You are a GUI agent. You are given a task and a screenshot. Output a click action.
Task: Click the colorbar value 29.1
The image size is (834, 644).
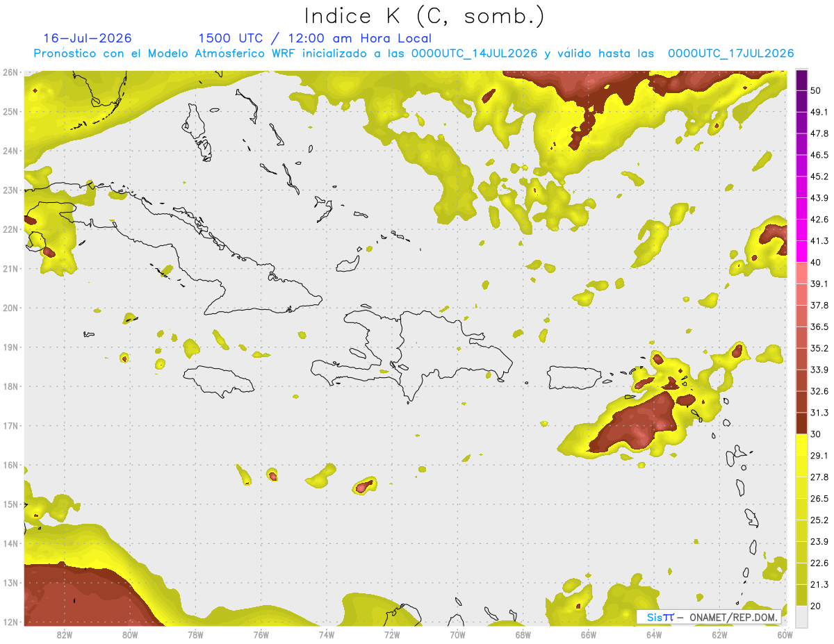[x=819, y=456]
